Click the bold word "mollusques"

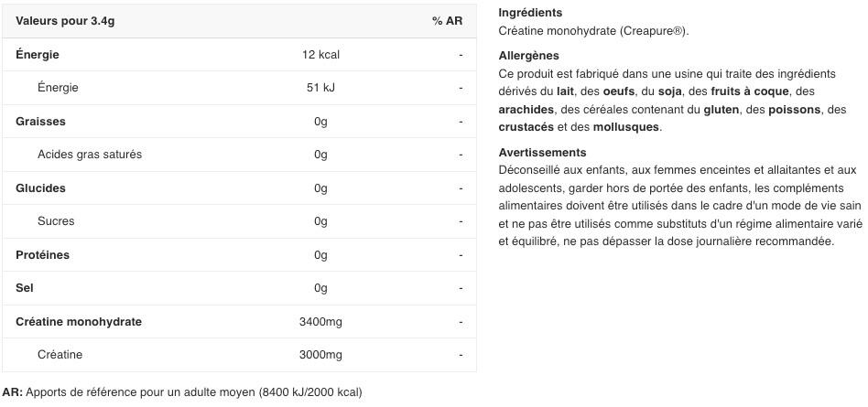(625, 127)
